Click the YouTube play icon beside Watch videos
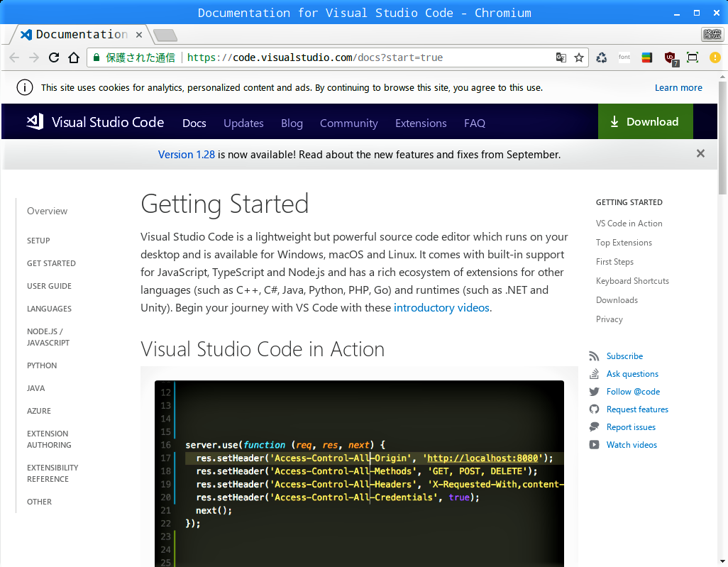Viewport: 728px width, 567px height. (594, 444)
